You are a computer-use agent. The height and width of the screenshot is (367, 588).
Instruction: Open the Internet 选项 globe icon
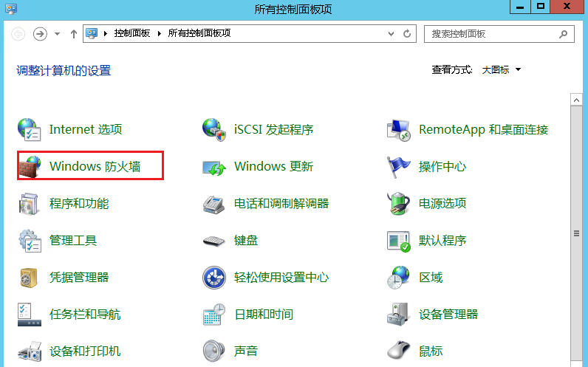pyautogui.click(x=30, y=129)
